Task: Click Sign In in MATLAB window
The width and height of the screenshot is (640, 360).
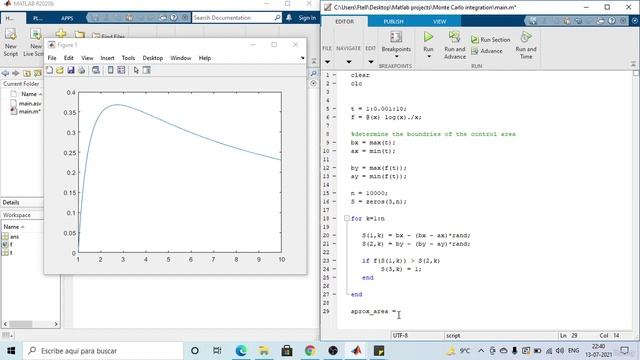Action: [307, 18]
